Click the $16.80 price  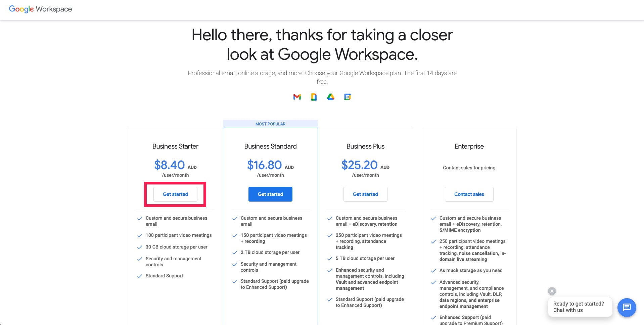[x=264, y=165]
